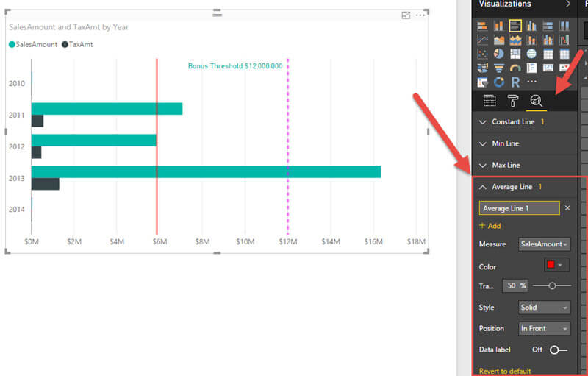Expand the Constant Line section
Viewport: 588px width, 376px height.
point(524,122)
